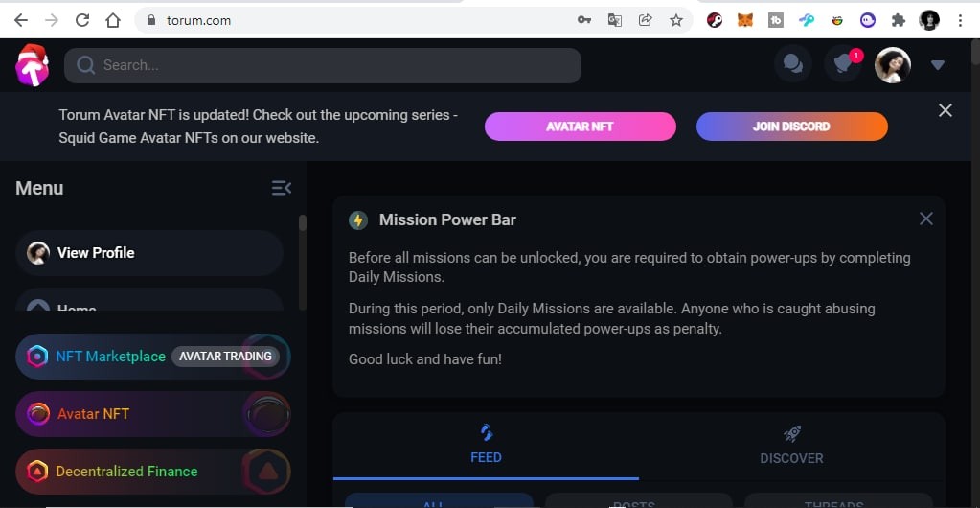This screenshot has width=980, height=508.
Task: Click the sidebar menu scrollbar
Action: pyautogui.click(x=303, y=263)
